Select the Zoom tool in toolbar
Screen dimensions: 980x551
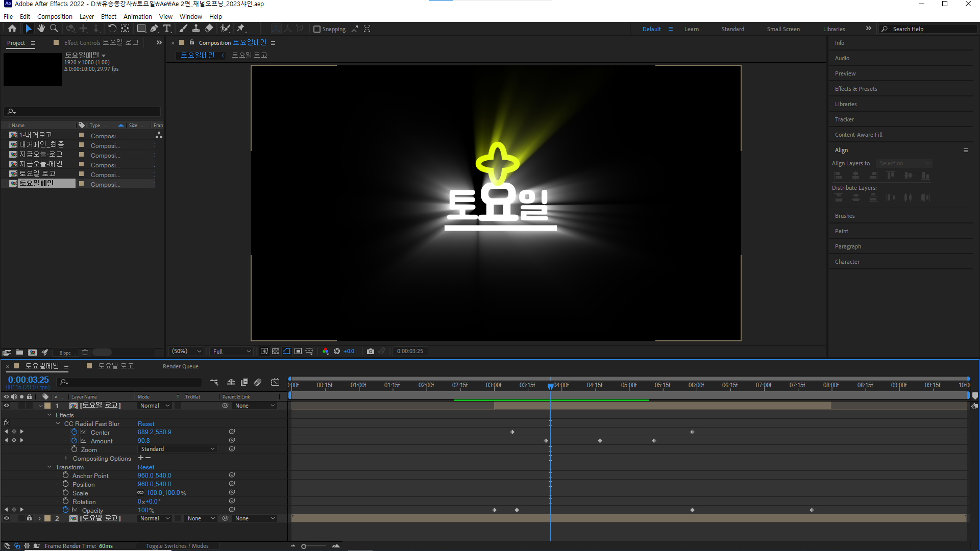(x=54, y=29)
